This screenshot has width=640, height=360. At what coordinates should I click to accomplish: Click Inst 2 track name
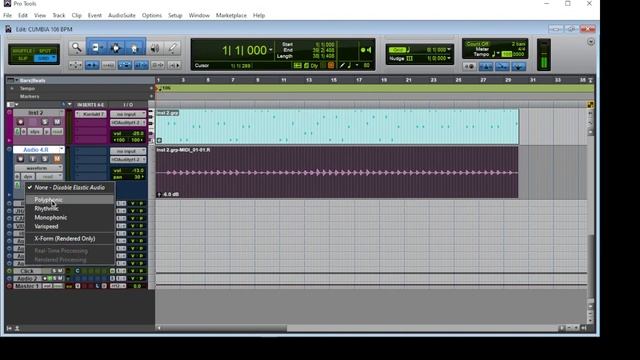coord(36,113)
